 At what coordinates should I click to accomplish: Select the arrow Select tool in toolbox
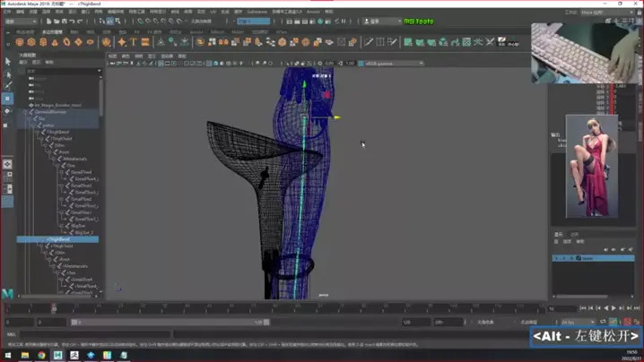coord(7,62)
